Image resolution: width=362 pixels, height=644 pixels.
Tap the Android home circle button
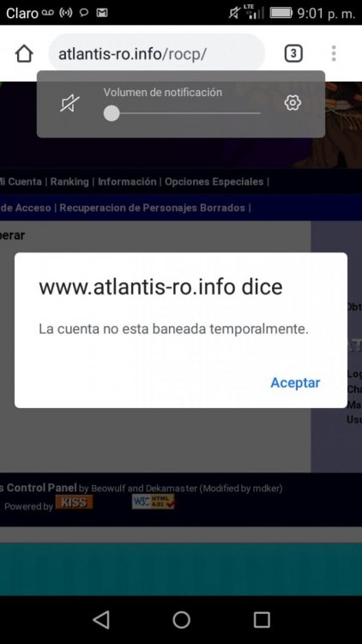point(181,619)
